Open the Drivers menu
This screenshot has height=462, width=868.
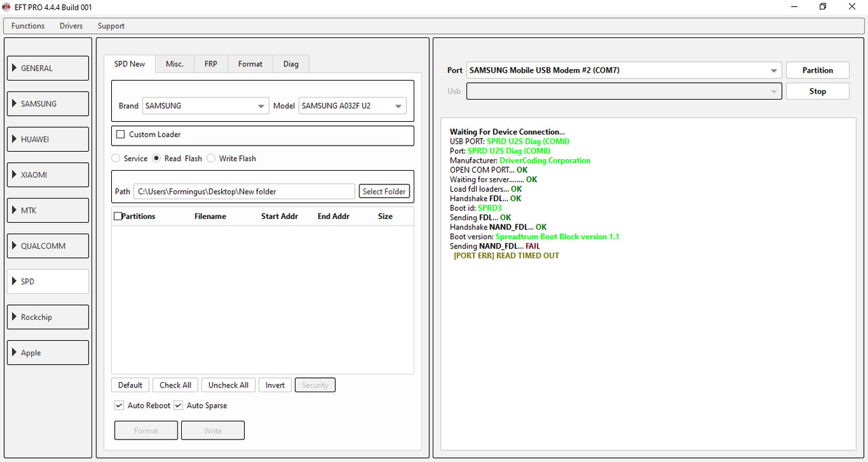(71, 26)
